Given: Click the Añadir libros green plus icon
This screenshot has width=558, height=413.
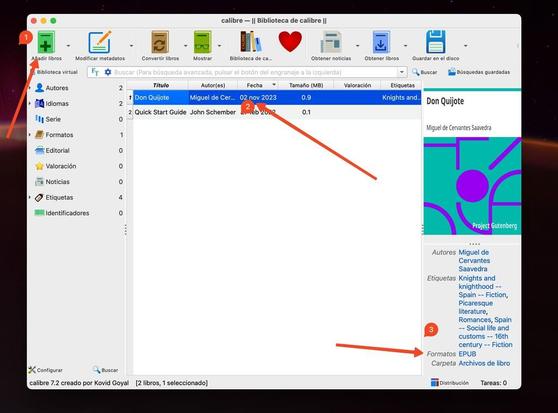Looking at the screenshot, I should click(46, 42).
